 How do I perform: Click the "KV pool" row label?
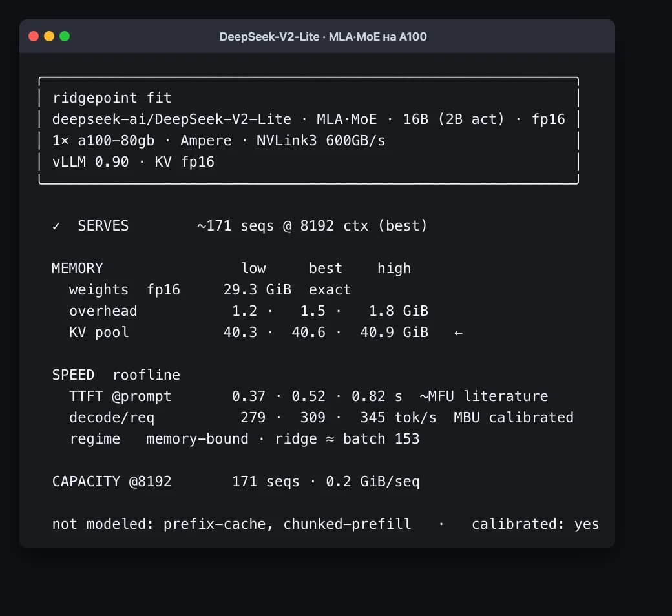coord(99,333)
